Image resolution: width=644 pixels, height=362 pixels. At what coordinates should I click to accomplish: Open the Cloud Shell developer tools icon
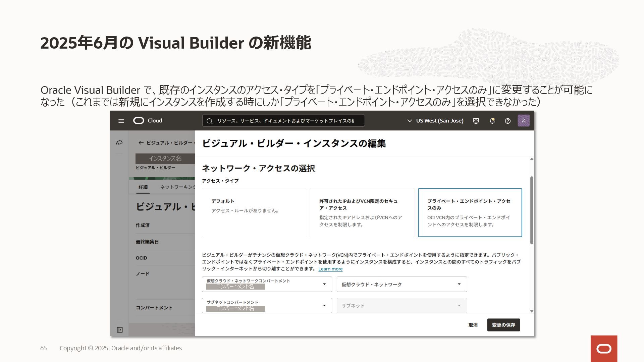(x=476, y=121)
